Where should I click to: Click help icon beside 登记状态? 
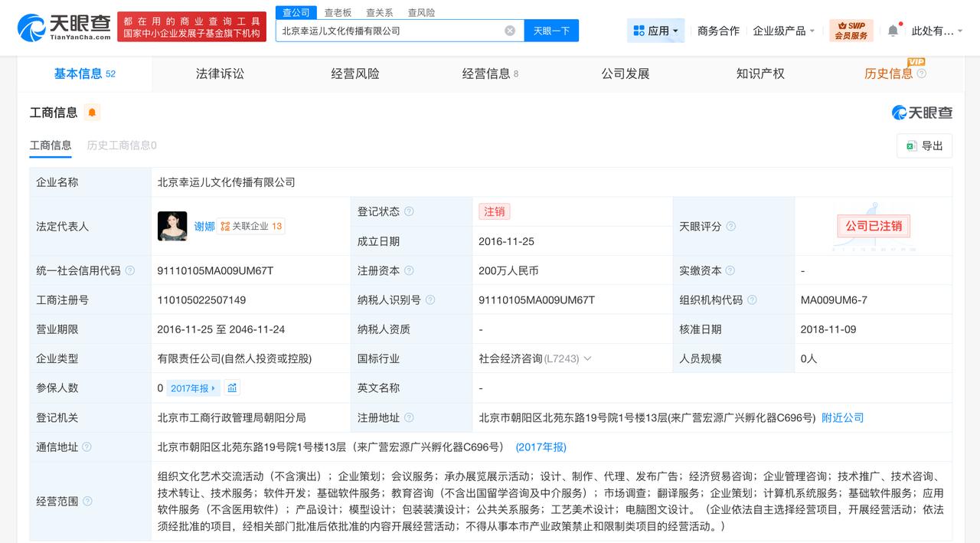tap(409, 211)
